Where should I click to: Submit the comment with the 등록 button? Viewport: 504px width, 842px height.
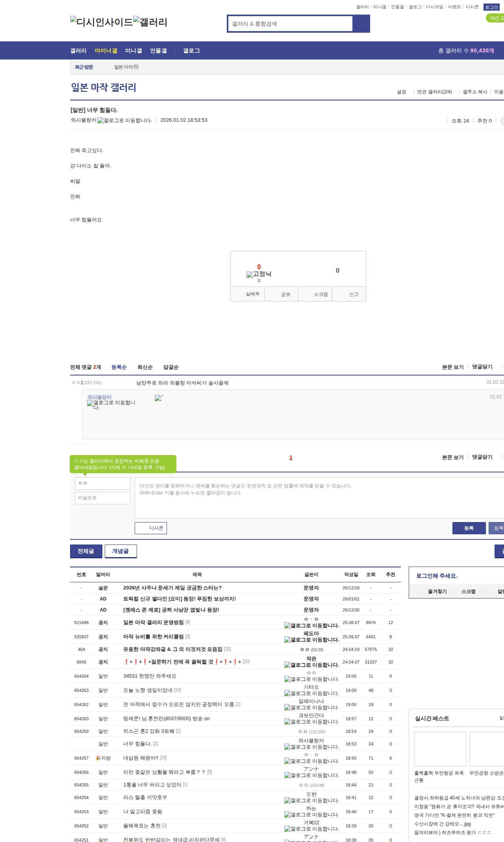(x=469, y=528)
